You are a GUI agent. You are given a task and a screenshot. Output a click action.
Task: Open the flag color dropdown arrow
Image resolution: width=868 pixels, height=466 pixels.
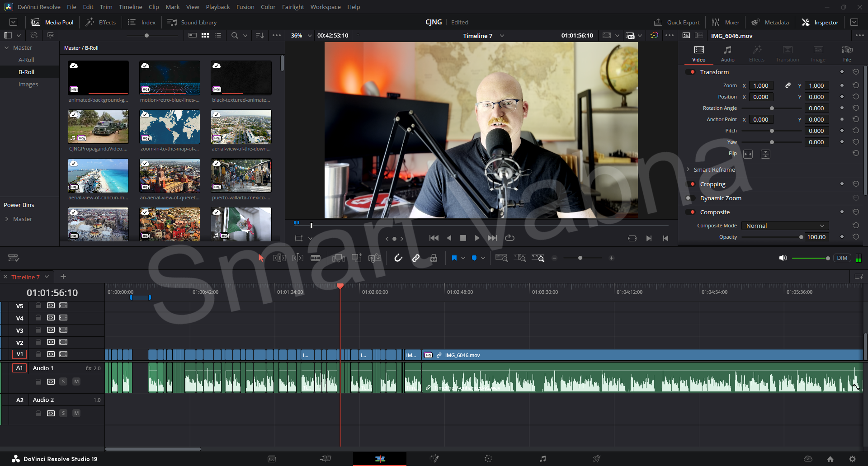coord(463,258)
